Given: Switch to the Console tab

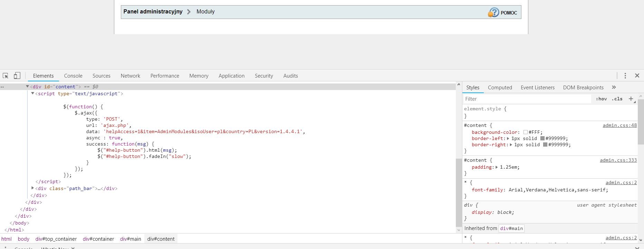Looking at the screenshot, I should point(73,76).
